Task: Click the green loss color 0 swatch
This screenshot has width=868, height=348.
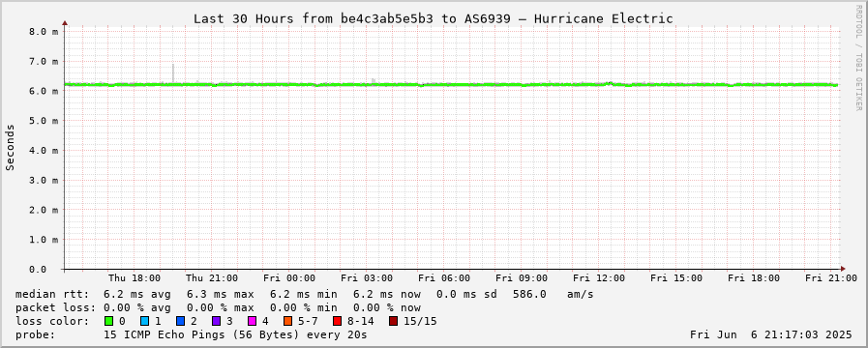Action: 108,321
